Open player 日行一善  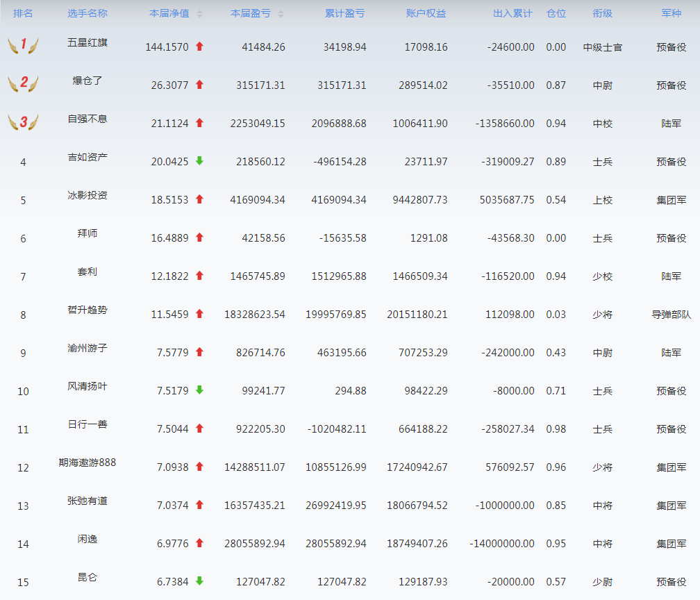(x=87, y=424)
